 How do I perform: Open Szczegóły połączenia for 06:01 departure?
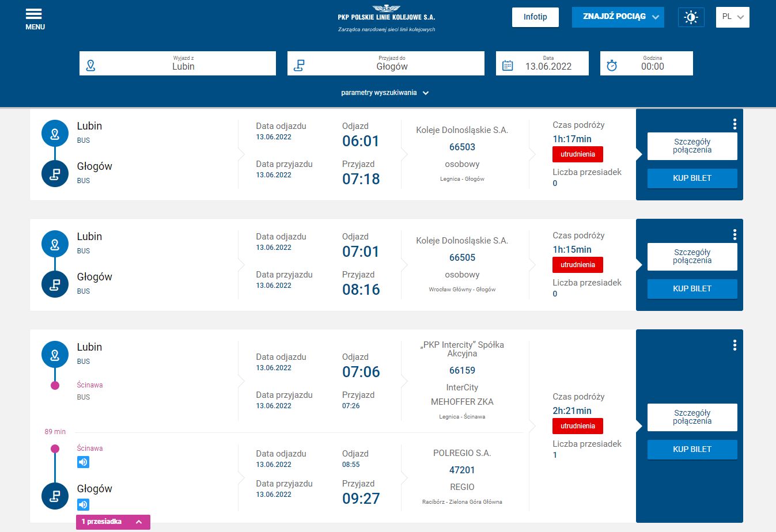[x=692, y=146]
